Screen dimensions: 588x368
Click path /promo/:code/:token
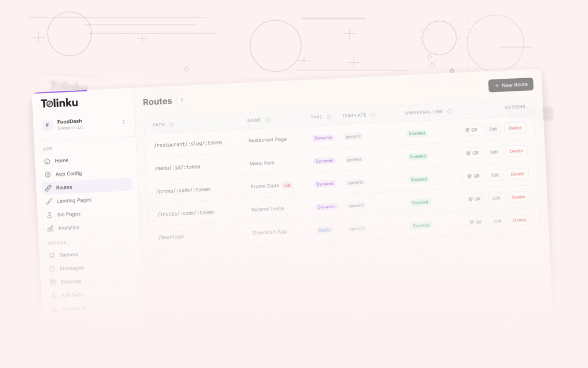(x=183, y=190)
